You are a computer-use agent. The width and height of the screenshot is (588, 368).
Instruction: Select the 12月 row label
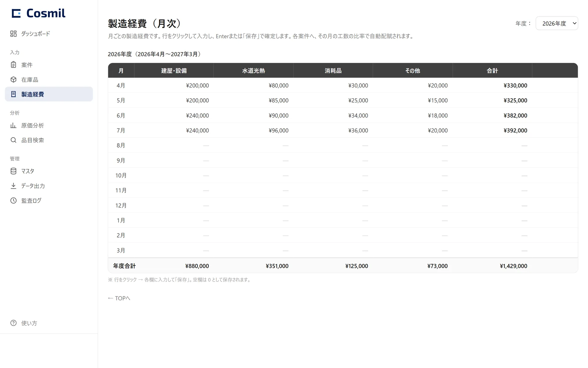pos(121,205)
